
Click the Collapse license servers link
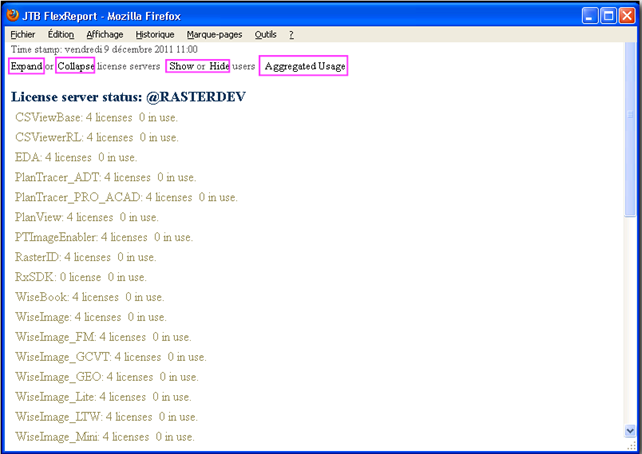75,66
